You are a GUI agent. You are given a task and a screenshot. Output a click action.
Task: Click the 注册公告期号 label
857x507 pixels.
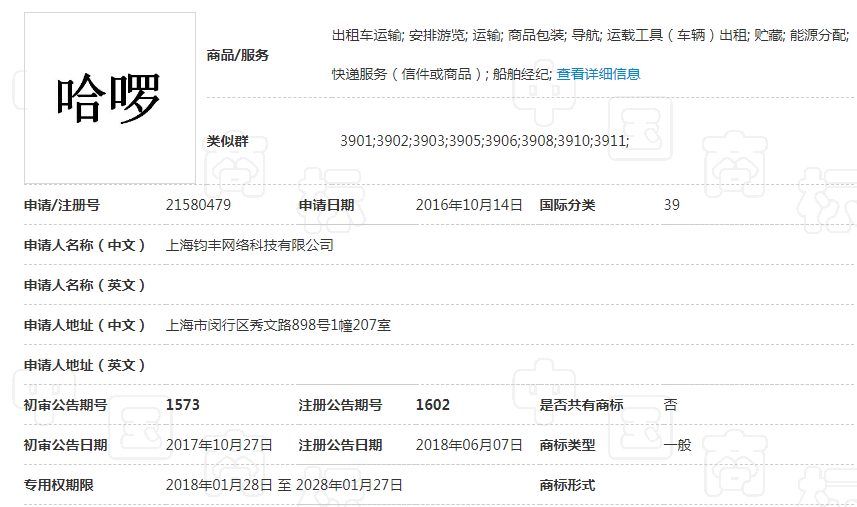point(340,405)
